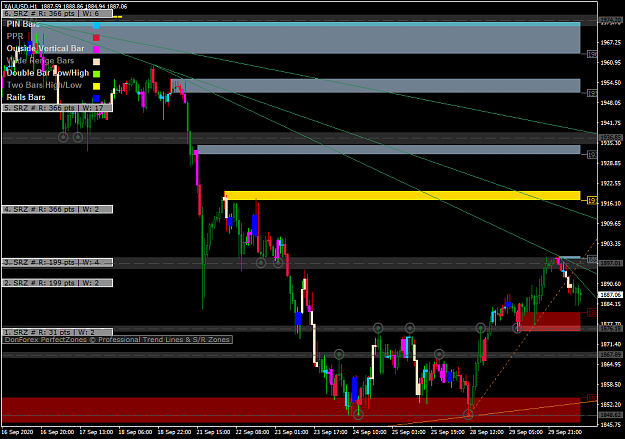Click the 1954.50 price axis value
Image resolution: width=625 pixels, height=439 pixels.
[610, 83]
